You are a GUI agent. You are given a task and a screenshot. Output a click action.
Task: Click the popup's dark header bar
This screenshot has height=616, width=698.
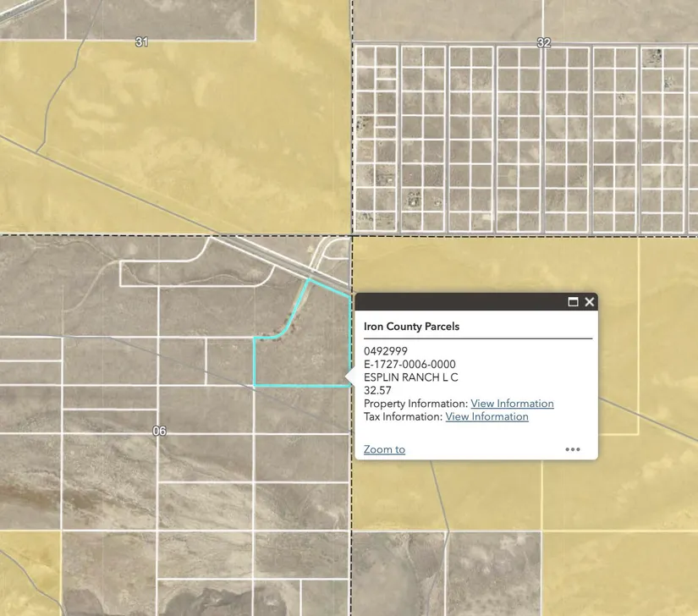point(457,302)
